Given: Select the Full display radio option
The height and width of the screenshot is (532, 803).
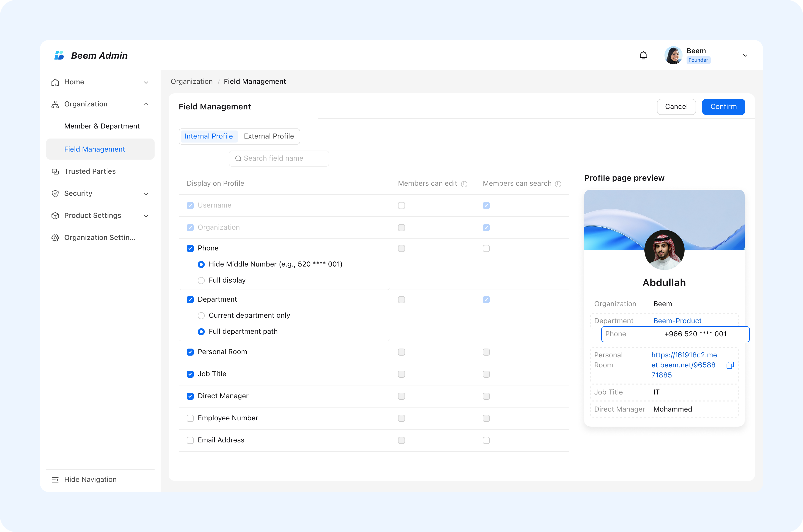Looking at the screenshot, I should pyautogui.click(x=201, y=281).
